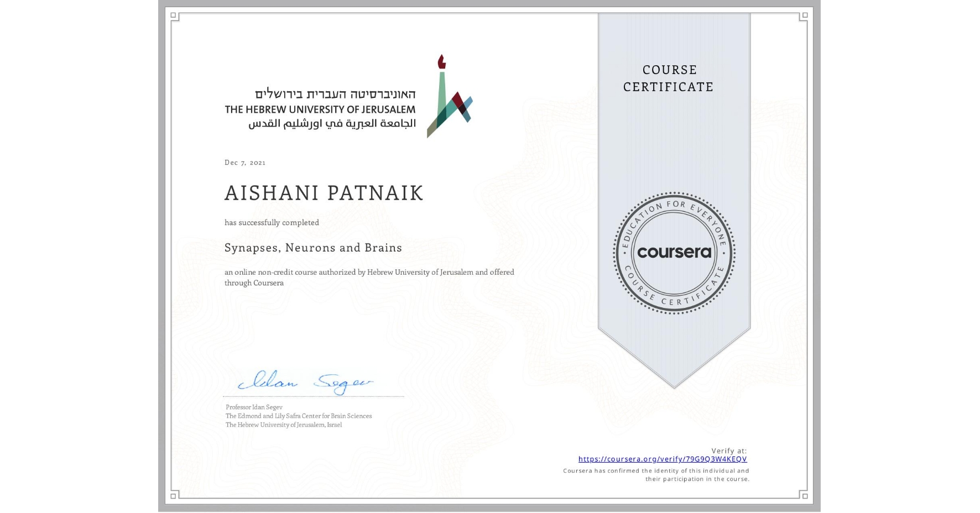Screen dimensions: 980x513
Task: Click the course title 'Synapses, Neurons and Brains'
Action: click(313, 248)
